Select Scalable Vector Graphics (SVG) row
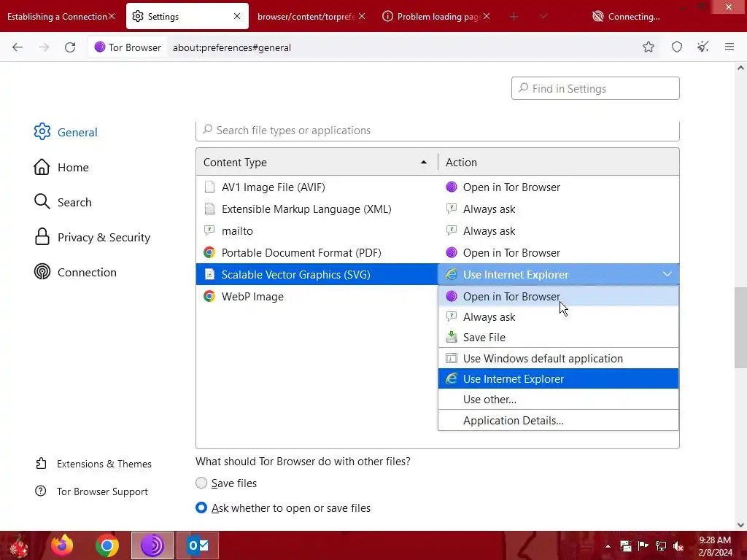747x560 pixels. coord(317,274)
